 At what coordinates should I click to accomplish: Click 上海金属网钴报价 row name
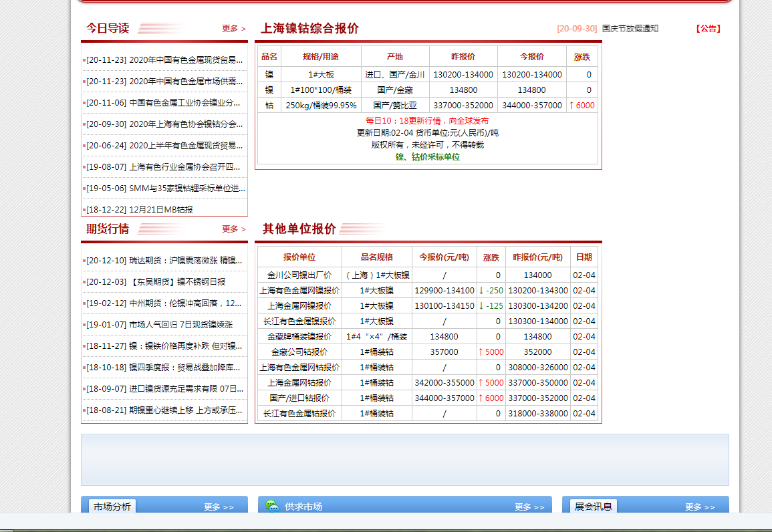(x=299, y=382)
